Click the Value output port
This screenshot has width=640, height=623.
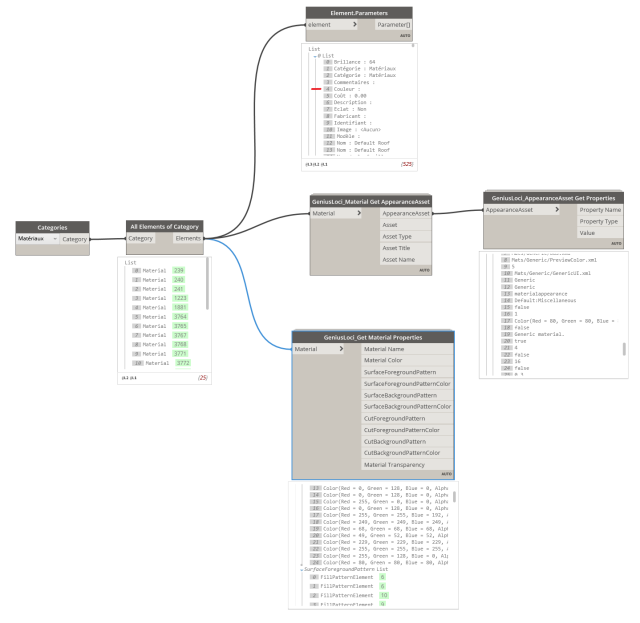pyautogui.click(x=600, y=233)
